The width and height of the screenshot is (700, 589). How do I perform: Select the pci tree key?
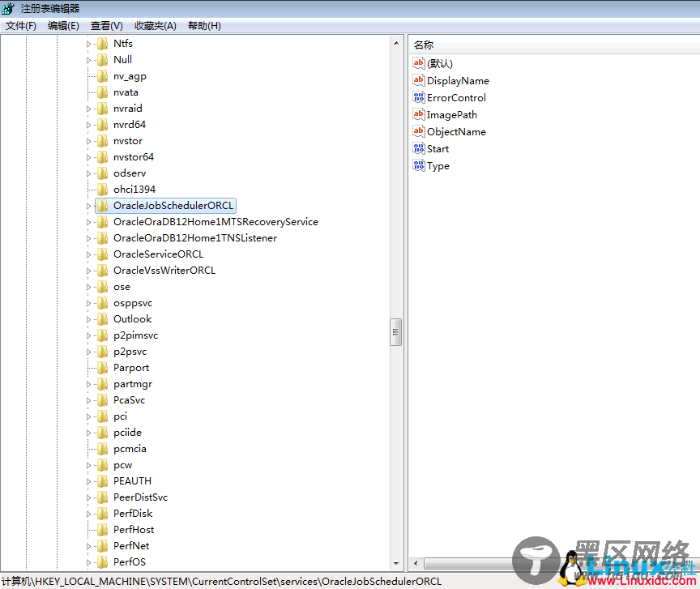[120, 416]
